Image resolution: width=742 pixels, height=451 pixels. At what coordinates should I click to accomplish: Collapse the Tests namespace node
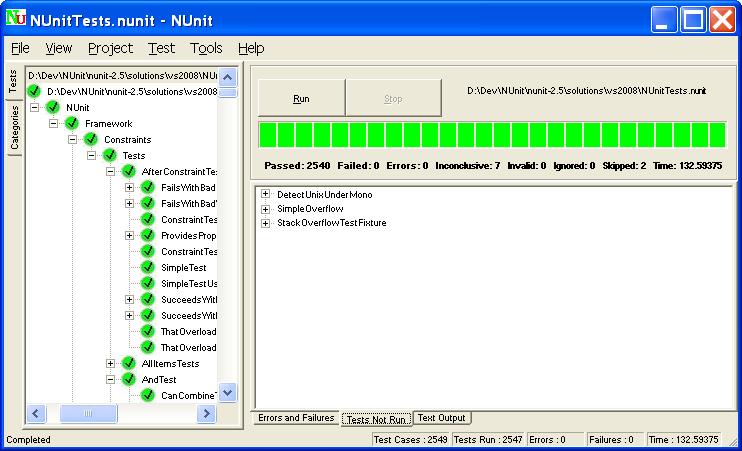91,156
